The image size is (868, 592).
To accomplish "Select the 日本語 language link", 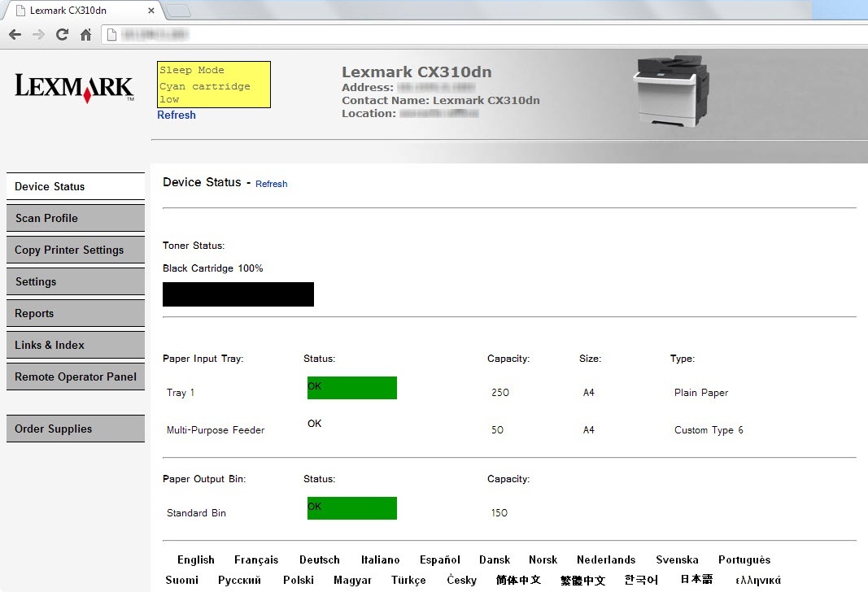I will point(696,580).
